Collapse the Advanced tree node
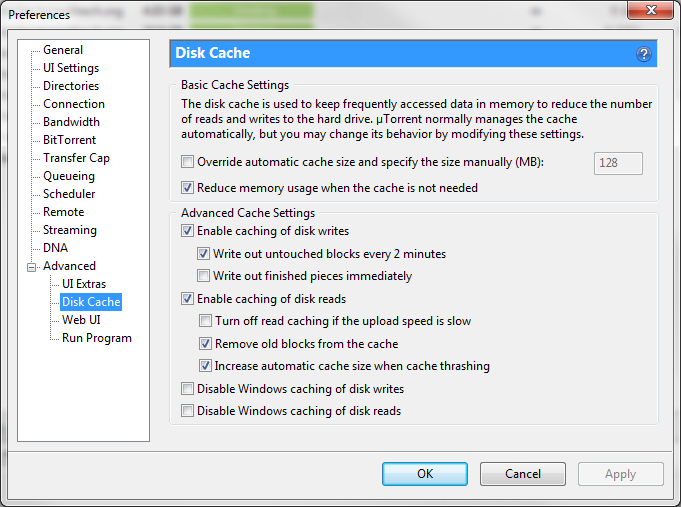 32,267
